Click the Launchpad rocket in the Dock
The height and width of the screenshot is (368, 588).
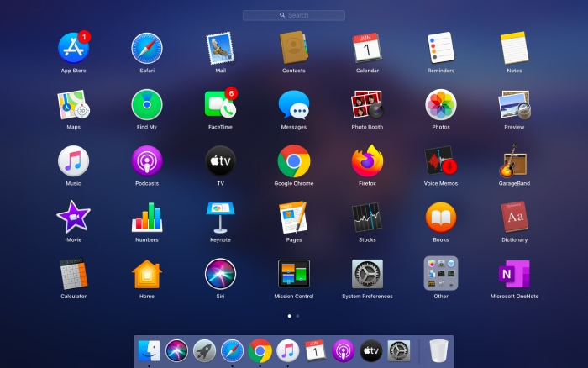[x=204, y=351]
